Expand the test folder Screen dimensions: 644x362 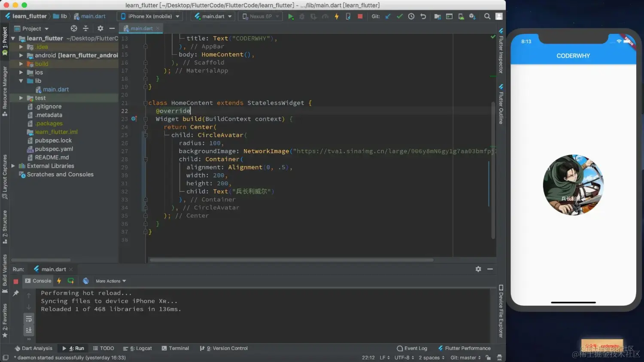point(21,98)
